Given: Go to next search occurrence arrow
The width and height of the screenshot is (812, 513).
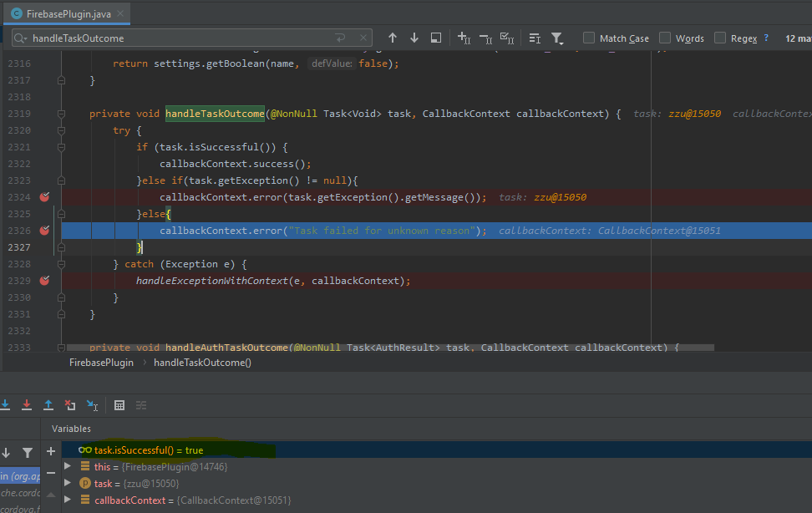Looking at the screenshot, I should 414,38.
